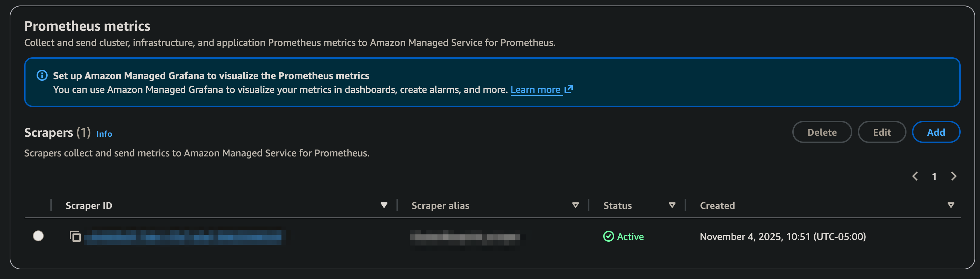
Task: Click the Status column header
Action: pos(617,205)
